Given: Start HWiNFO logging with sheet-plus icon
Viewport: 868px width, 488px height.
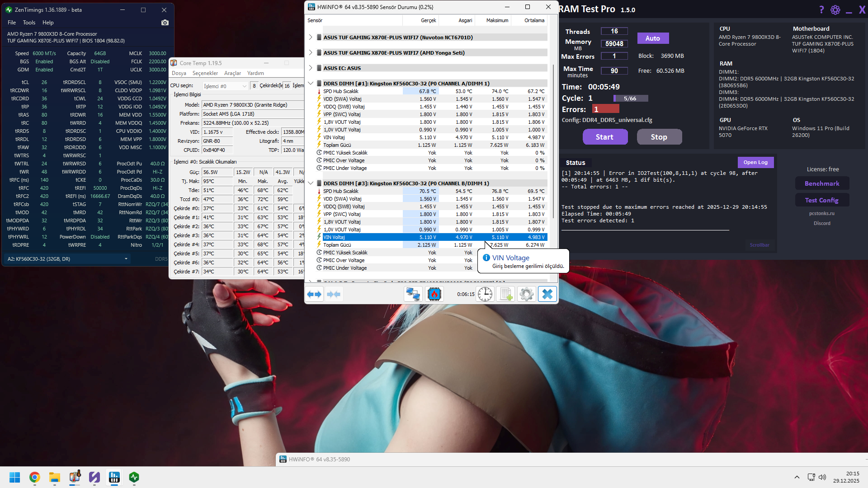Looking at the screenshot, I should pos(506,294).
